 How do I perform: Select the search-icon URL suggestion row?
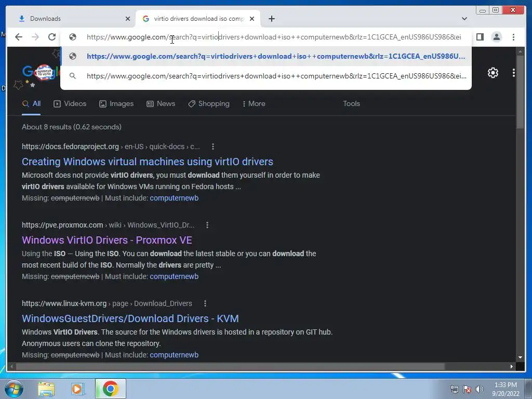click(266, 76)
